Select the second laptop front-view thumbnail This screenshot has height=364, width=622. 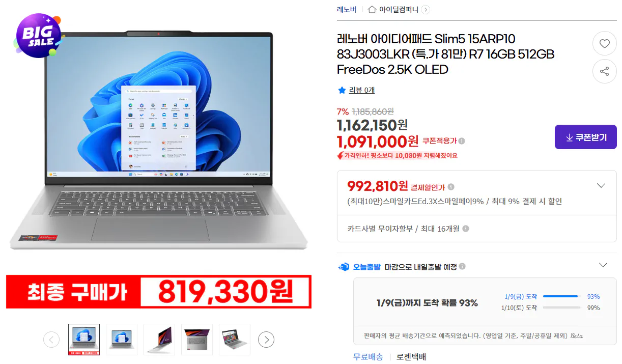tap(122, 340)
